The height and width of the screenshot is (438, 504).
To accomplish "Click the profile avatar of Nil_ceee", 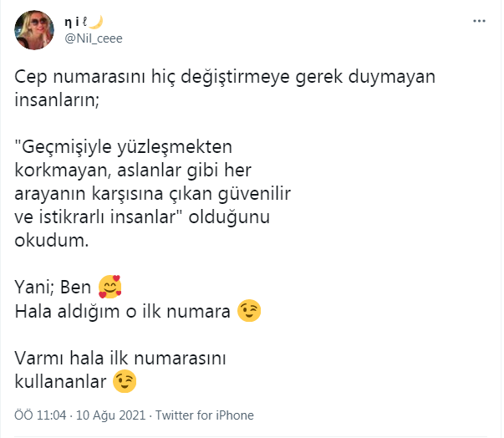I will [x=36, y=31].
